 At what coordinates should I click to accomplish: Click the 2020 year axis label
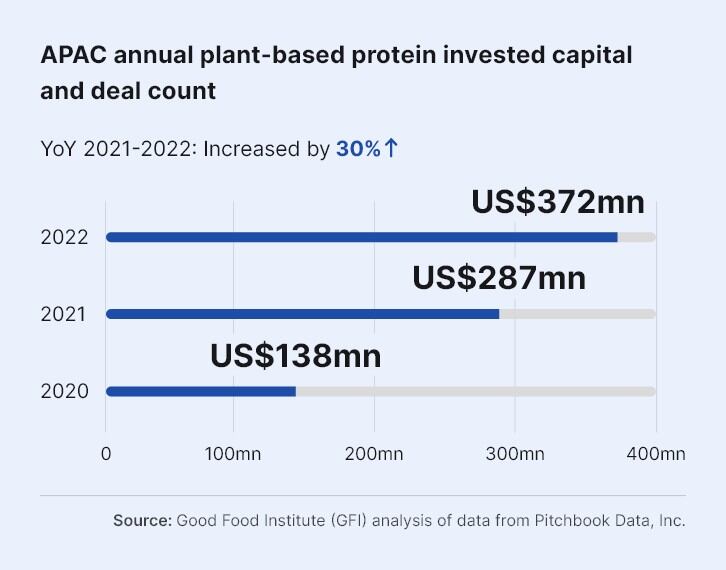click(x=65, y=391)
